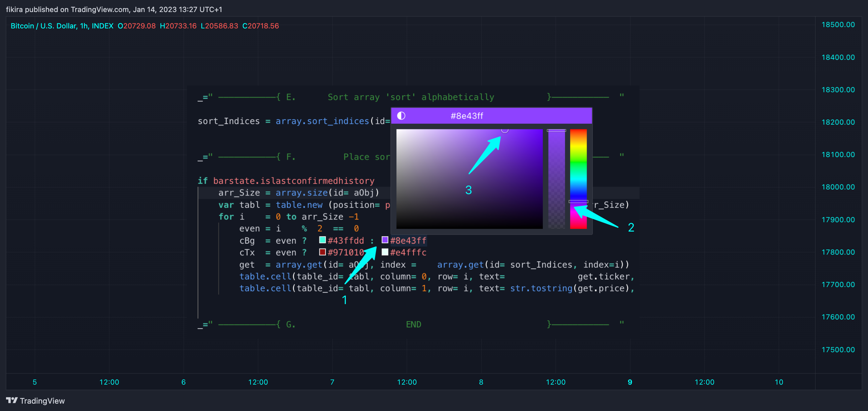Click the 18500.00 price axis label
Image resolution: width=868 pixels, height=411 pixels.
[838, 25]
